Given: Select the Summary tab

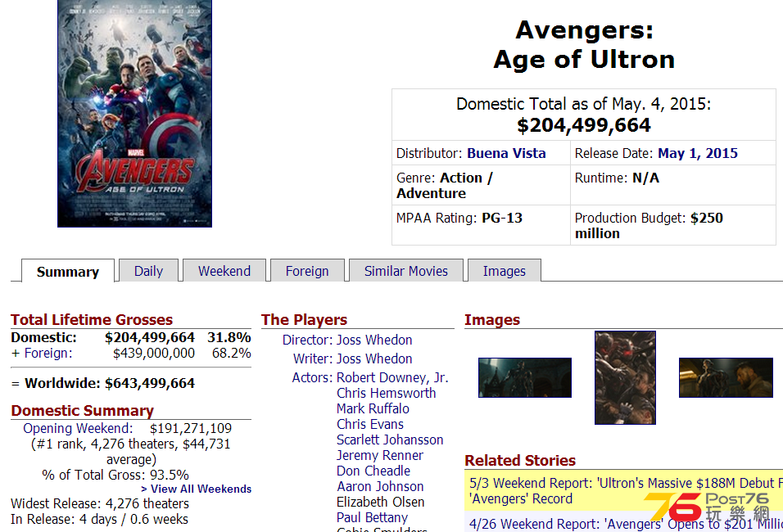Looking at the screenshot, I should point(68,272).
